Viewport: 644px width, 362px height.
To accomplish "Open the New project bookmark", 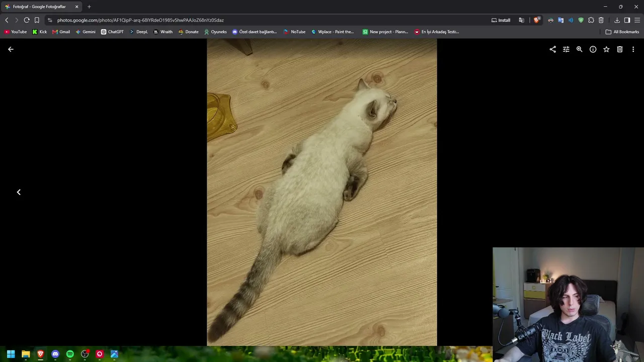I will (x=385, y=32).
